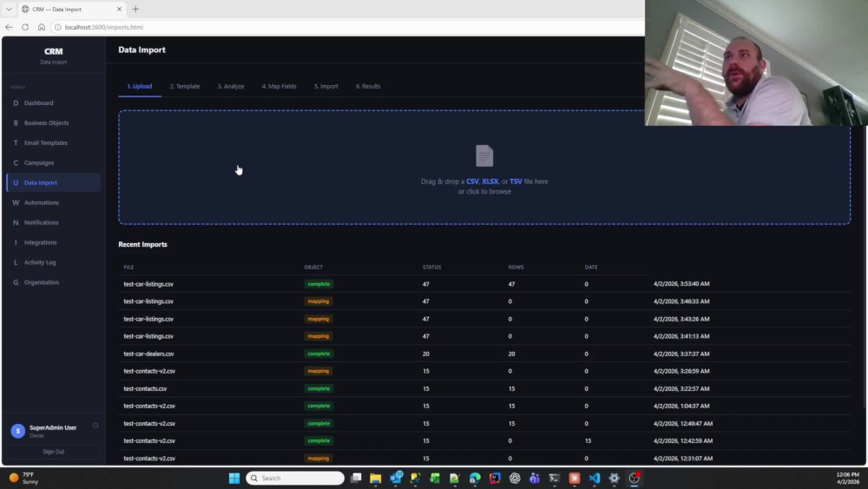Click complete badge on the 12:42:59 AM row
The width and height of the screenshot is (868, 489).
coord(319,441)
